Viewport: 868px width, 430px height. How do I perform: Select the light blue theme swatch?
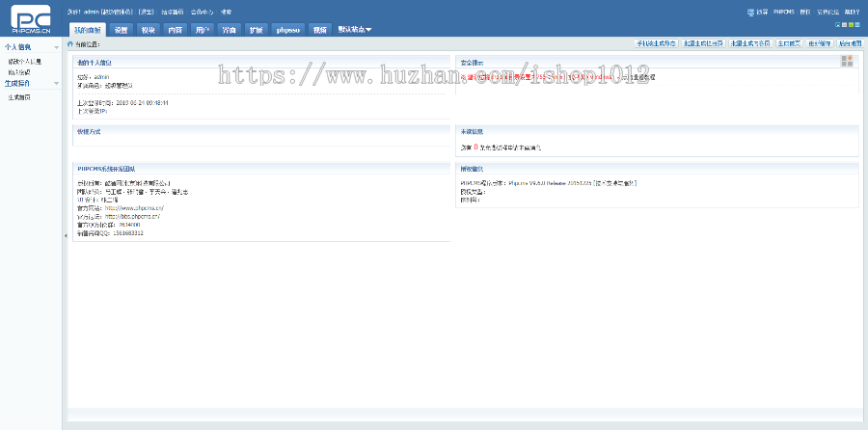click(857, 25)
